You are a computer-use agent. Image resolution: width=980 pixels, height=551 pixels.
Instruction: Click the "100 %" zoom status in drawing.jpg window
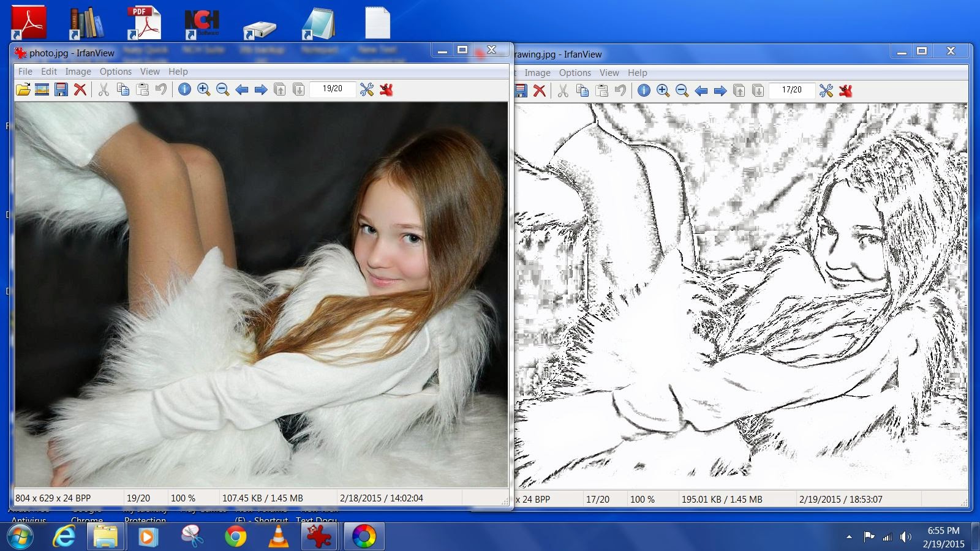pyautogui.click(x=643, y=500)
